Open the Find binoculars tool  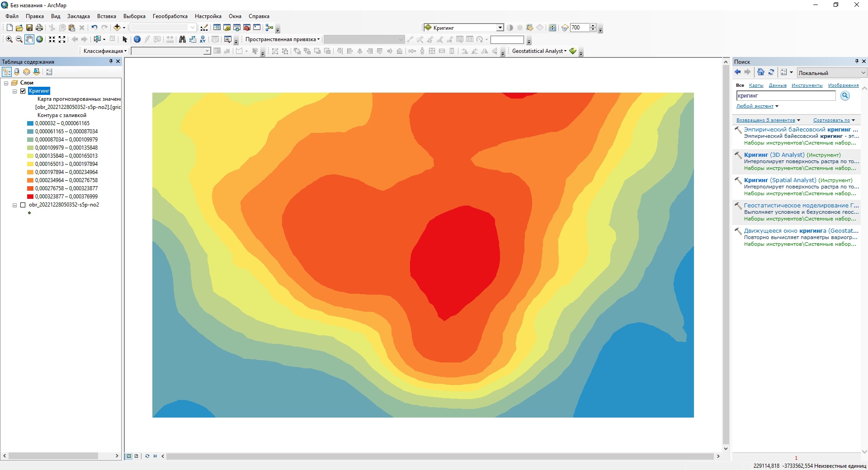pyautogui.click(x=182, y=39)
